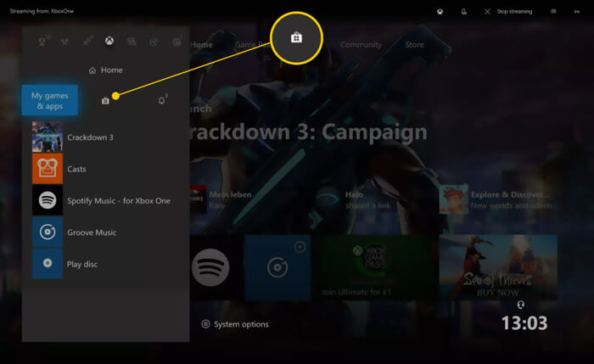Click the headset icon above the clock
This screenshot has height=364, width=594.
(521, 305)
